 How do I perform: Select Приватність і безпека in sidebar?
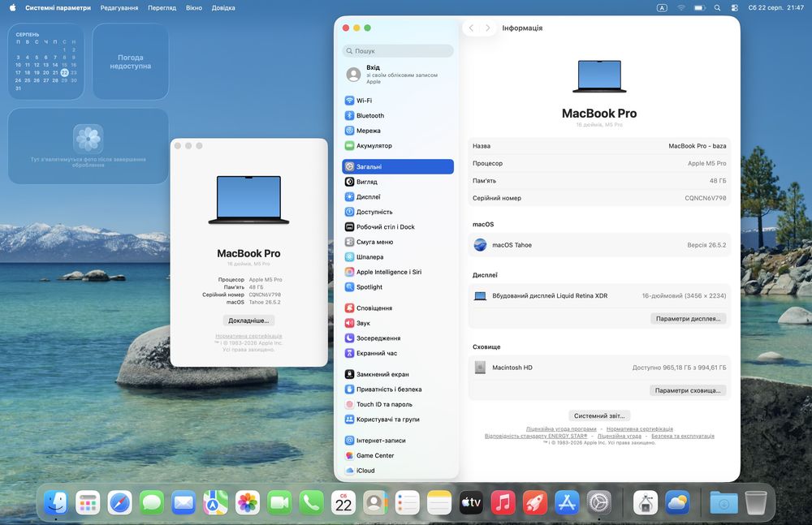point(398,389)
